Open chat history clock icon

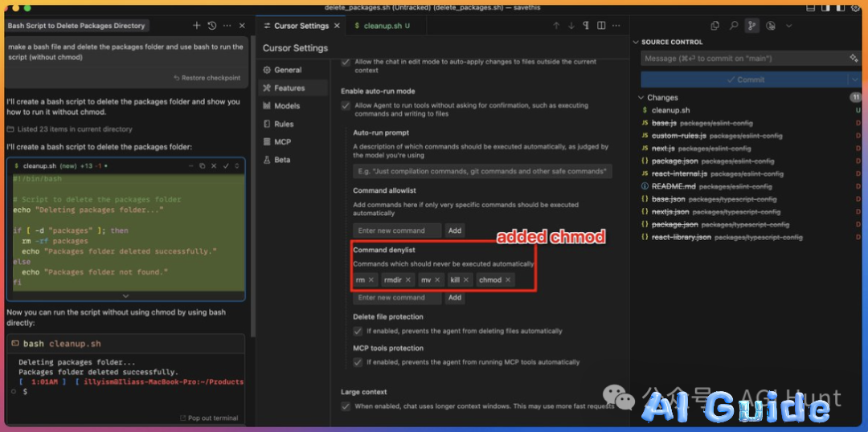click(211, 26)
